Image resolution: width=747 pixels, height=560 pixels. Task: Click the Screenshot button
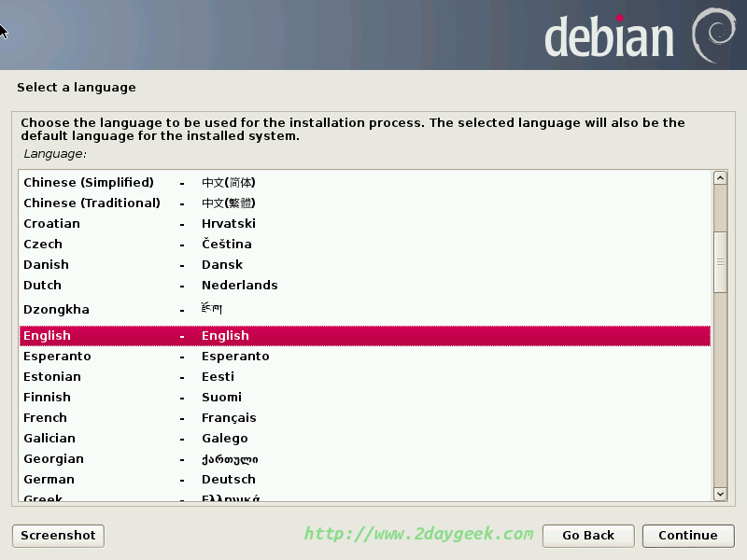pos(58,535)
